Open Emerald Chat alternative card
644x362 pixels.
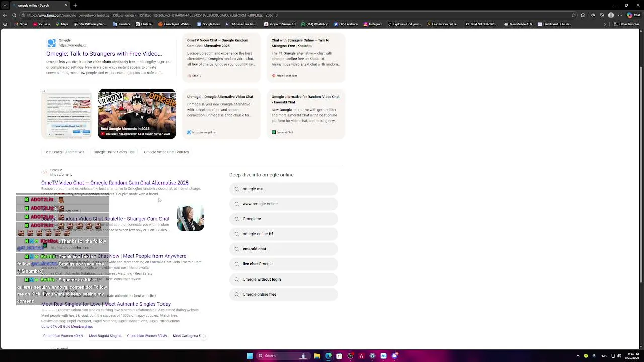point(305,114)
